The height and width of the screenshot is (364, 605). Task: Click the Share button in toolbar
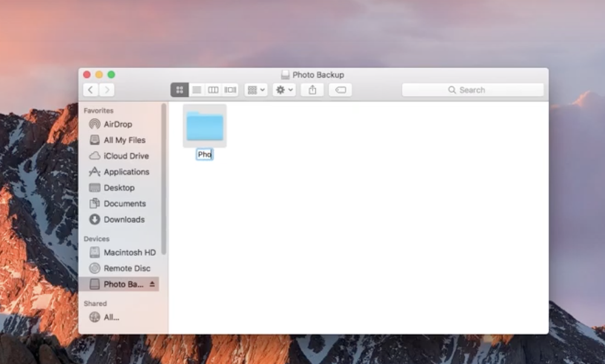coord(312,90)
